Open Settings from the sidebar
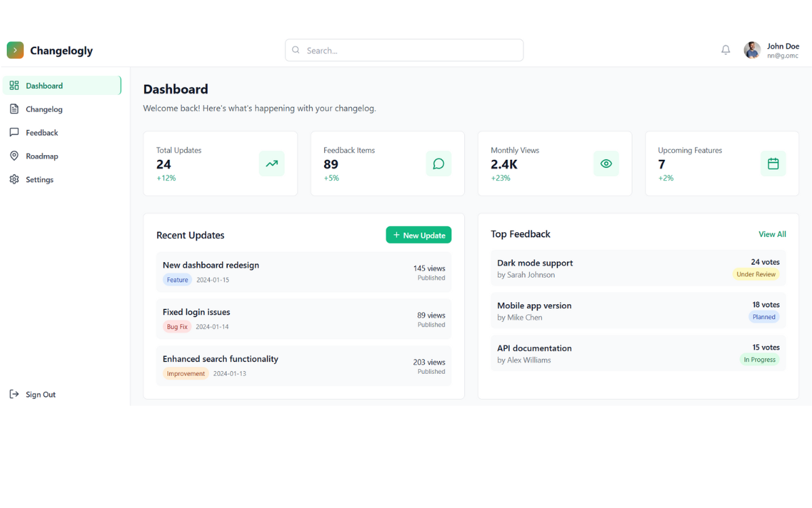812x508 pixels. coord(39,179)
